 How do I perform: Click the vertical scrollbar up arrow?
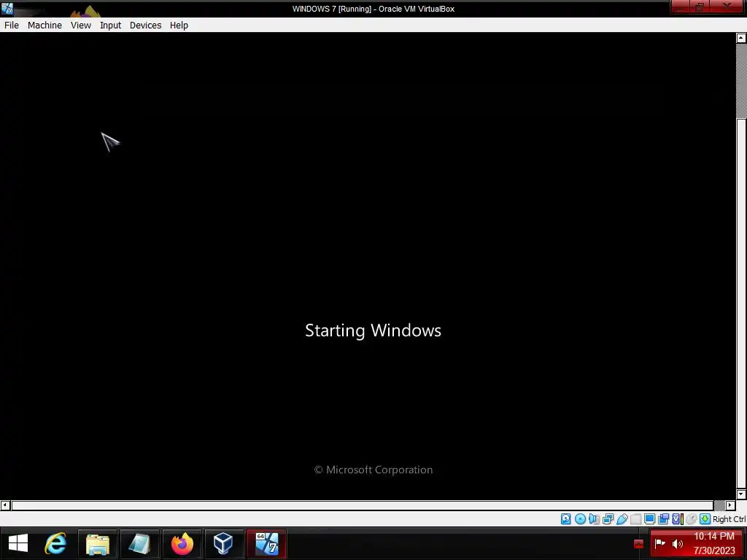(x=741, y=38)
